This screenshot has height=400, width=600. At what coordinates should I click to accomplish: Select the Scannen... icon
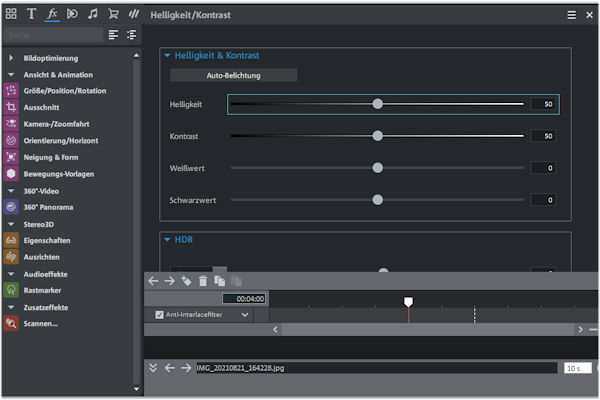coord(11,323)
